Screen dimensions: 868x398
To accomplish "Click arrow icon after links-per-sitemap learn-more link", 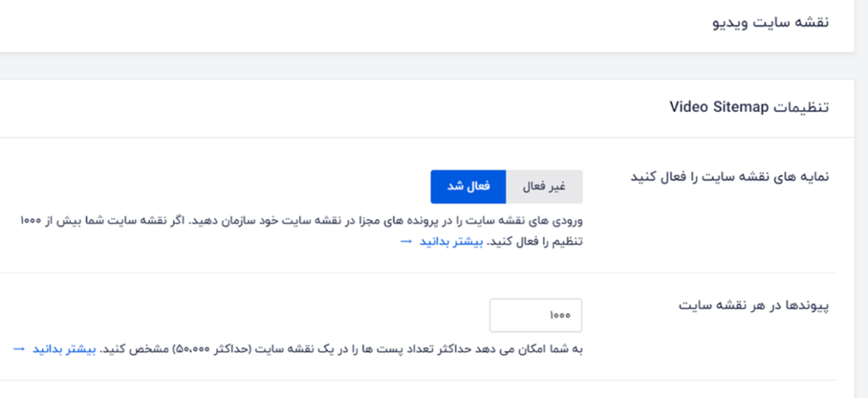I will 19,349.
